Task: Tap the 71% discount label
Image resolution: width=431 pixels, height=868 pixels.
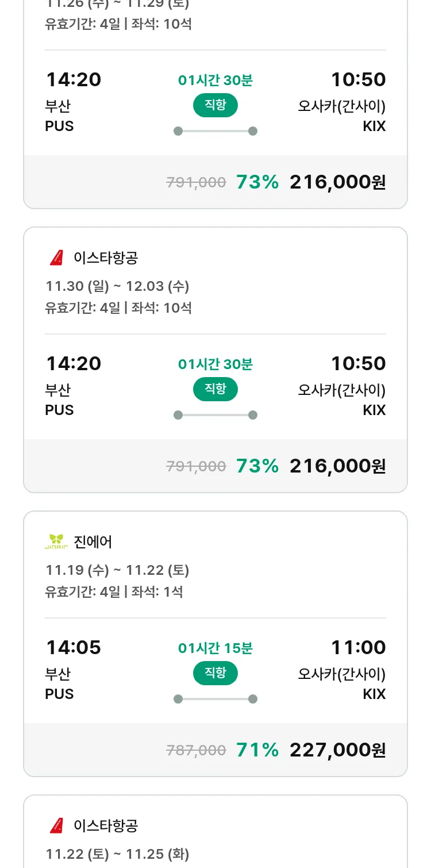Action: pos(257,750)
